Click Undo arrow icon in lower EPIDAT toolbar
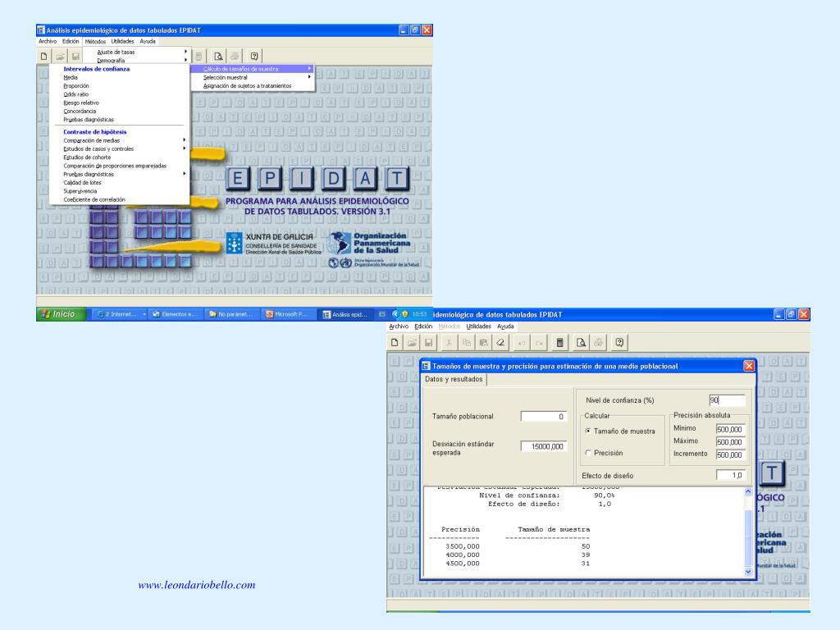The height and width of the screenshot is (630, 840). click(x=522, y=342)
